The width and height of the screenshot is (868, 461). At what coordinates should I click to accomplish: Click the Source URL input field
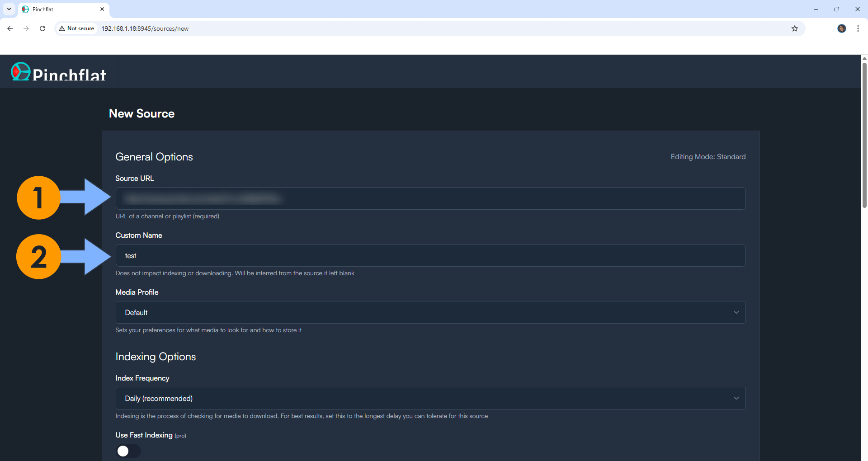click(x=430, y=198)
